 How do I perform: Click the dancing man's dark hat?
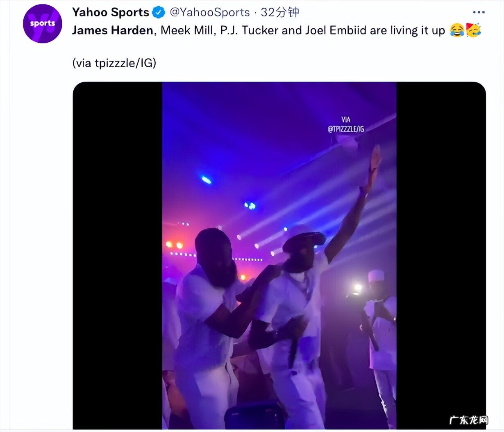tap(304, 240)
